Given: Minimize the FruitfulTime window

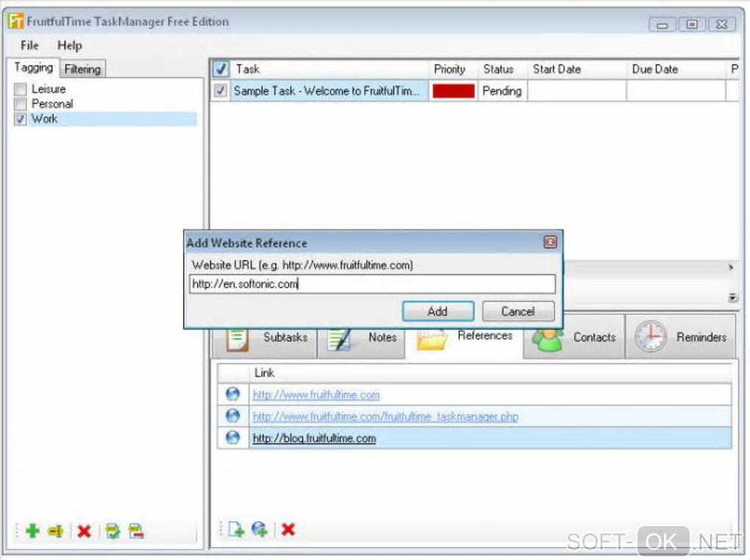Looking at the screenshot, I should click(x=662, y=24).
